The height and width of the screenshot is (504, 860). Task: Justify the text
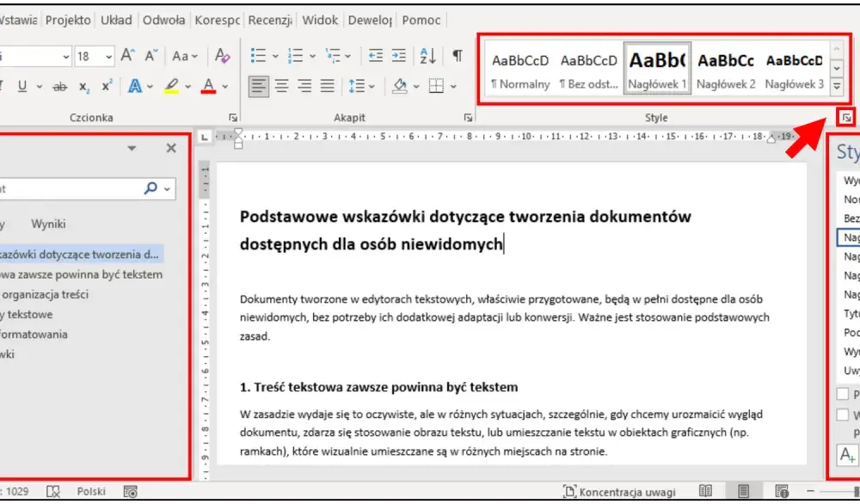point(328,86)
